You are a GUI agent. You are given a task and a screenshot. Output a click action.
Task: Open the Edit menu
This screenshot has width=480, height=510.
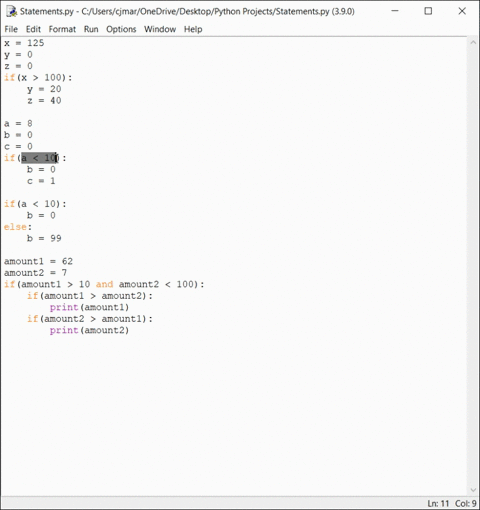33,29
